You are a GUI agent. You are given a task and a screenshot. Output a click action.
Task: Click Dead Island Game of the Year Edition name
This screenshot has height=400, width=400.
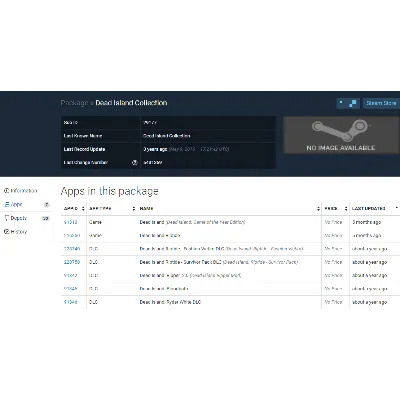click(192, 222)
